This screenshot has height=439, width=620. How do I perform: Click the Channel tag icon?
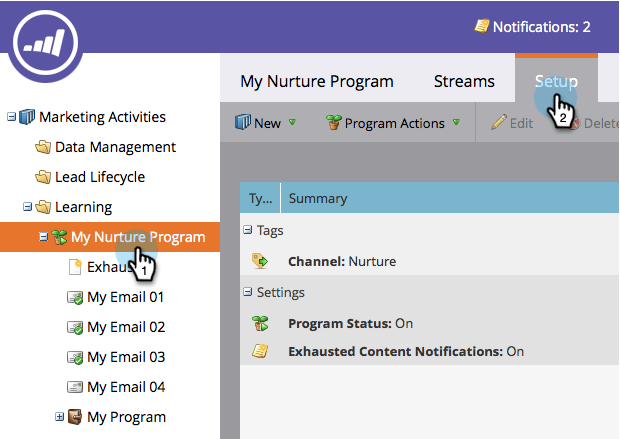(x=260, y=262)
